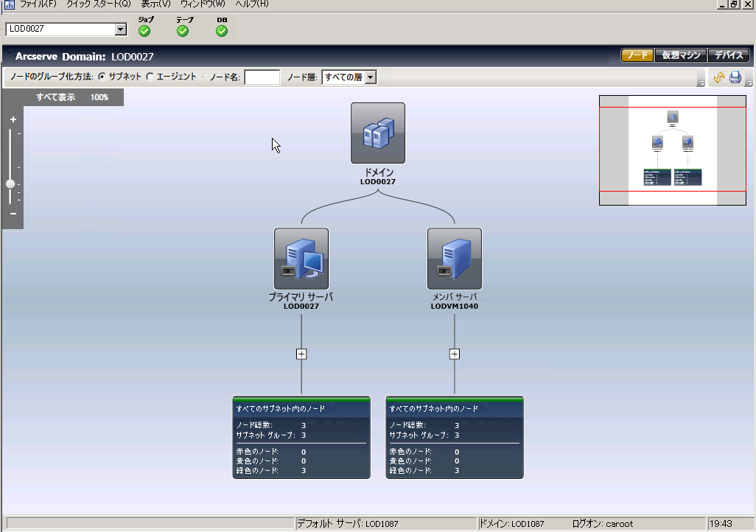
Task: Open the ウィンドウ(W) menu
Action: (x=203, y=4)
